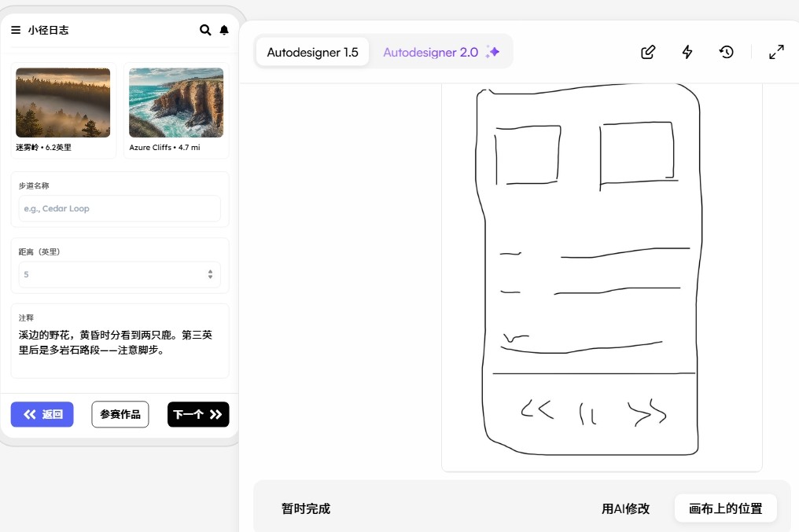Click 用AI修改 option
The height and width of the screenshot is (532, 799).
pos(626,508)
